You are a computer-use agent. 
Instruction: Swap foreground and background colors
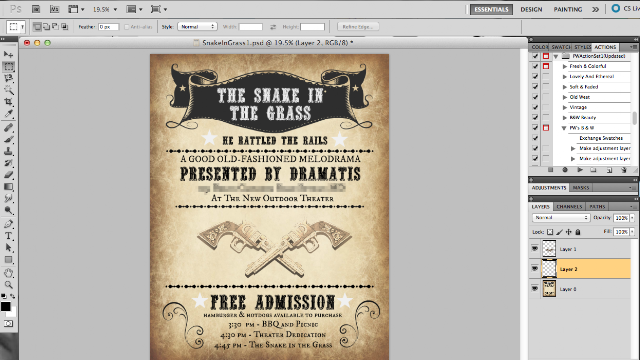13,296
